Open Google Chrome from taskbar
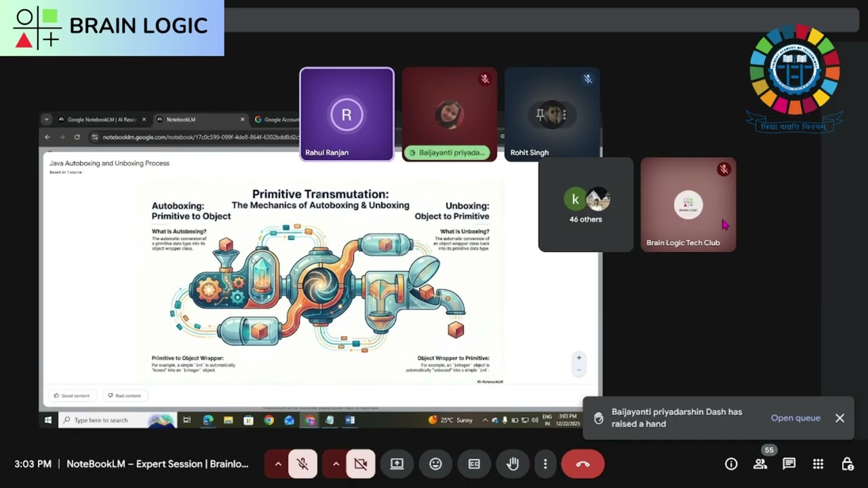Image resolution: width=868 pixels, height=488 pixels. coord(269,420)
